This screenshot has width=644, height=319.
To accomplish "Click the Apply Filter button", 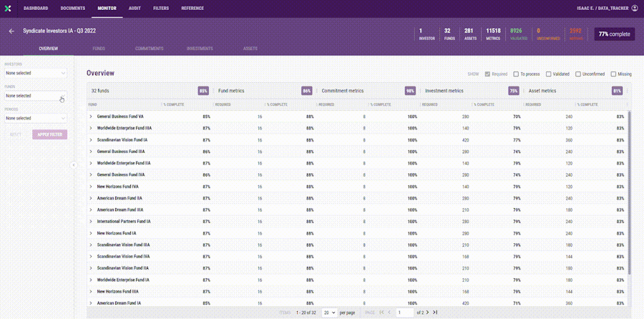I will pyautogui.click(x=49, y=134).
